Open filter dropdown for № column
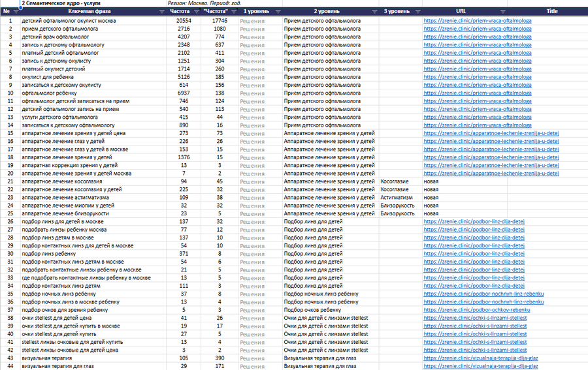Image resolution: width=588 pixels, height=370 pixels. pyautogui.click(x=16, y=12)
